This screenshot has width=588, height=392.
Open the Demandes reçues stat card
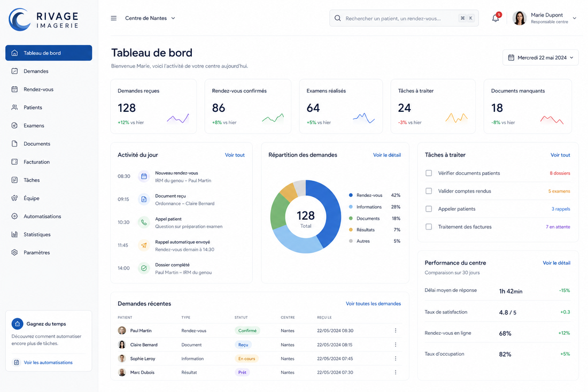coord(153,106)
